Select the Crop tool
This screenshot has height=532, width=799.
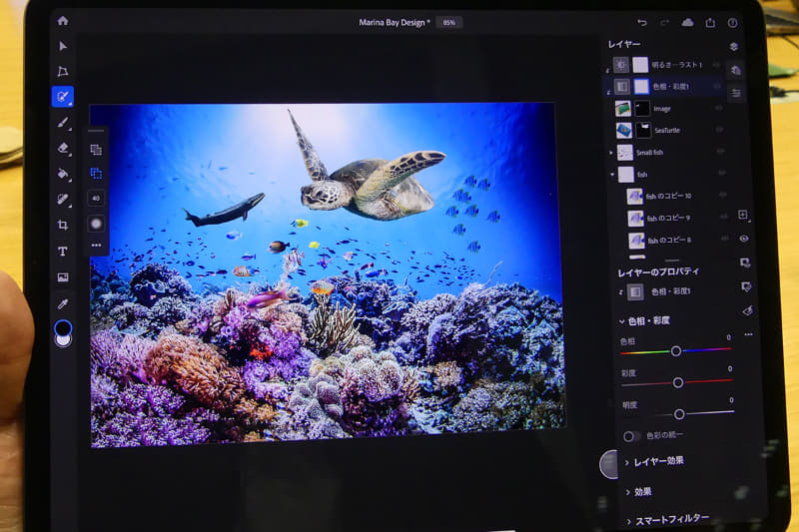63,226
